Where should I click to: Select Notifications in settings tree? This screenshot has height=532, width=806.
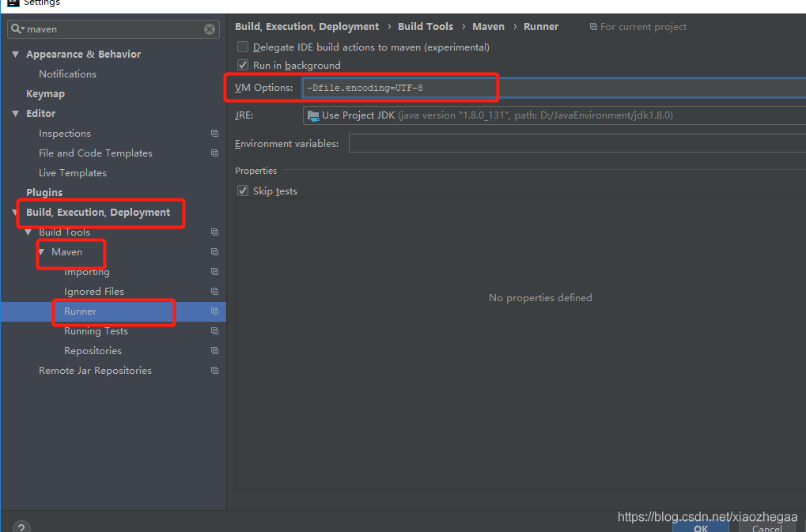coord(67,74)
